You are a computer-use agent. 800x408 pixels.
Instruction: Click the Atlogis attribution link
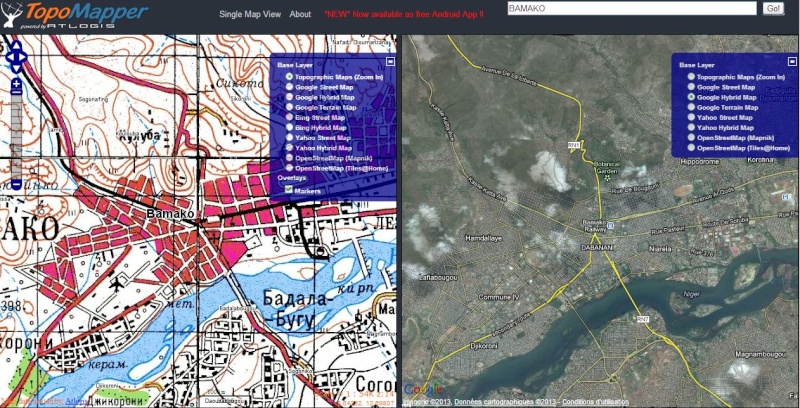(77, 401)
